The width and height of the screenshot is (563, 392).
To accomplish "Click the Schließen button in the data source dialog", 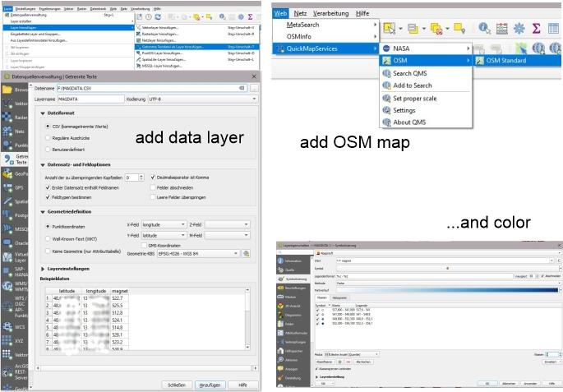I will 177,385.
